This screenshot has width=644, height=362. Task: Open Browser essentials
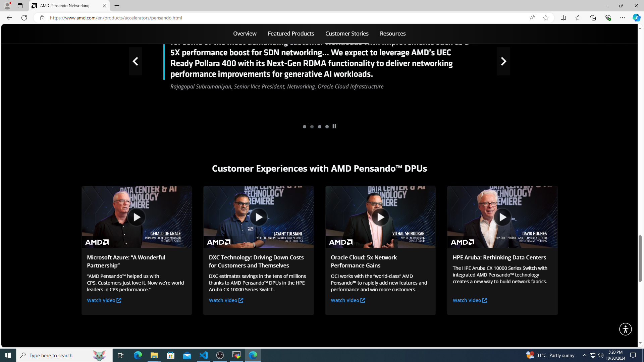pos(607,18)
